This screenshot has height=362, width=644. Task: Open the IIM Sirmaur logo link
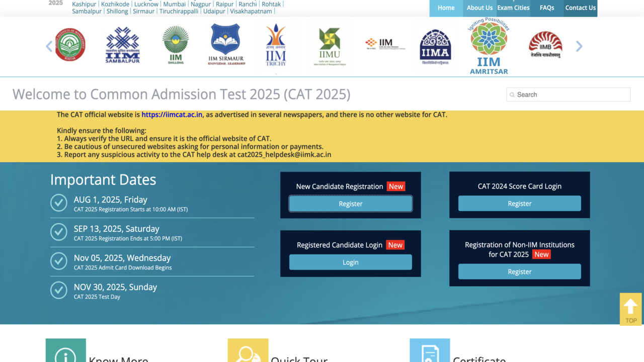(x=227, y=45)
